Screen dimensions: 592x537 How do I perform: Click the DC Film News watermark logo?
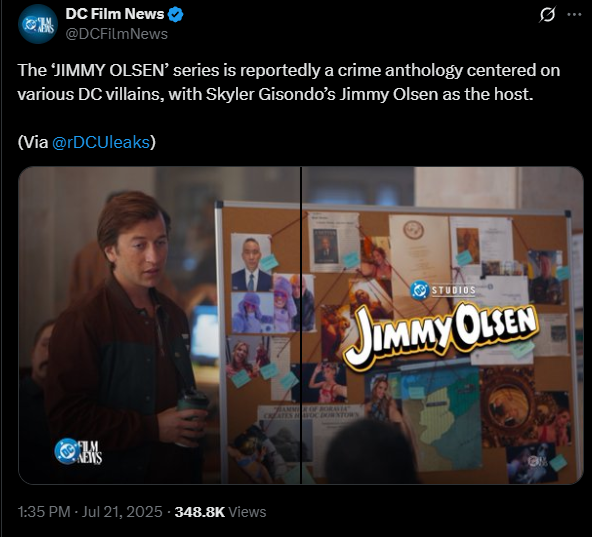click(x=78, y=451)
